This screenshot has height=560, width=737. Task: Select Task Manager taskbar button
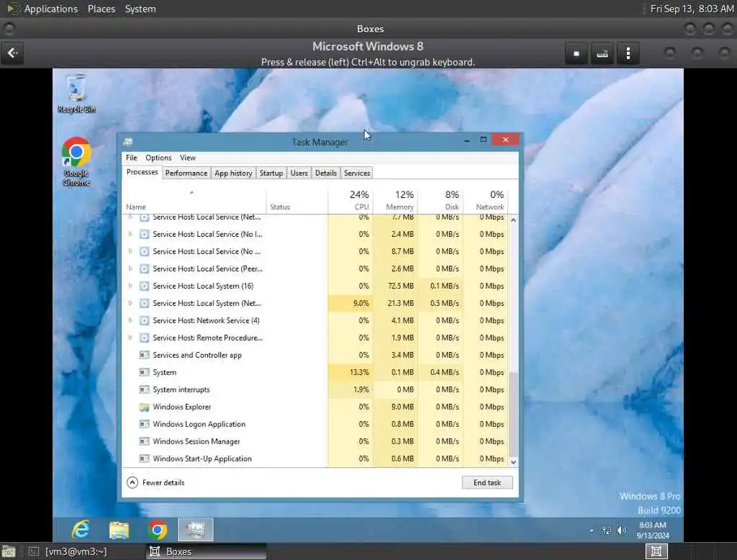pyautogui.click(x=196, y=530)
